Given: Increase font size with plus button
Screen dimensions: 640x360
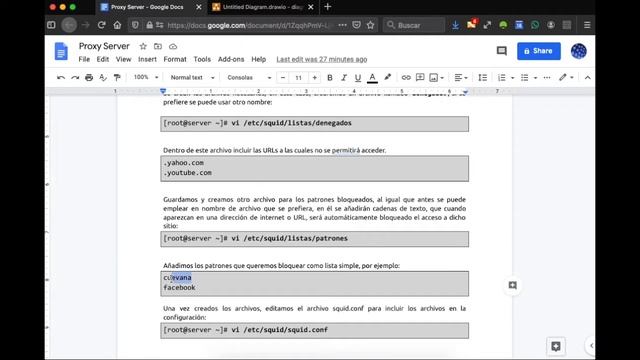Looking at the screenshot, I should coord(314,78).
